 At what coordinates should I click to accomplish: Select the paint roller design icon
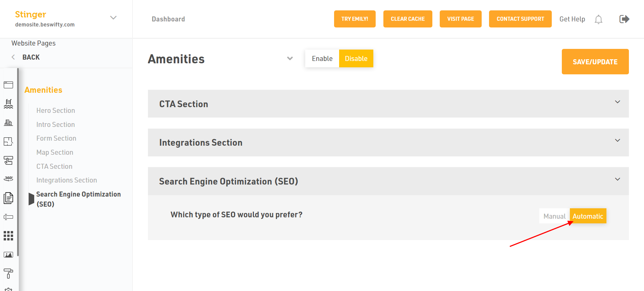(x=8, y=274)
